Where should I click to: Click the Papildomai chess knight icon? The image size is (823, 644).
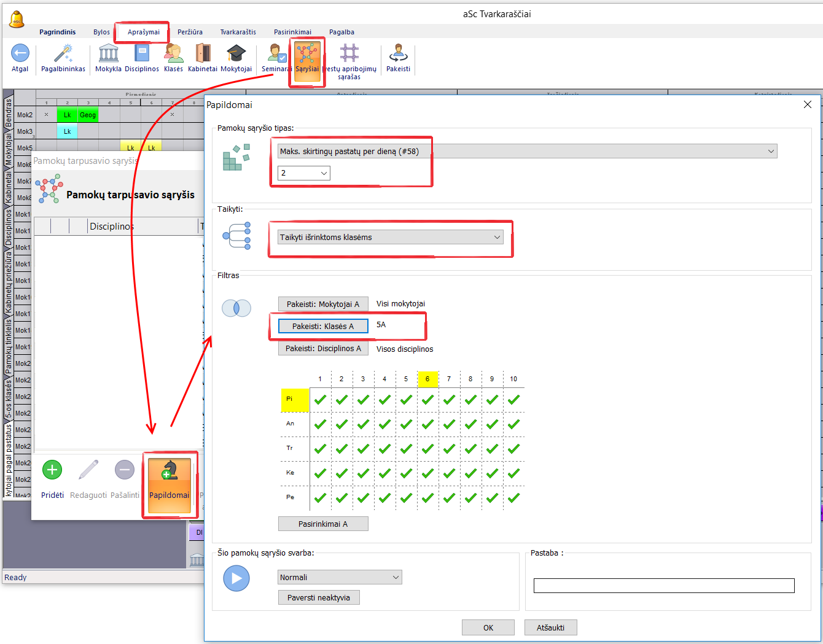[170, 471]
